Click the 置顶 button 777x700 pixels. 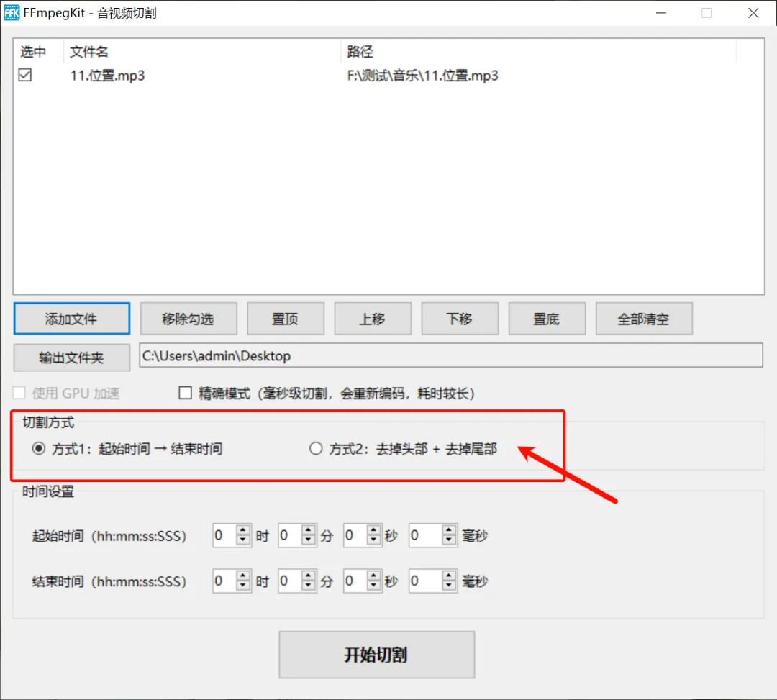coord(286,319)
